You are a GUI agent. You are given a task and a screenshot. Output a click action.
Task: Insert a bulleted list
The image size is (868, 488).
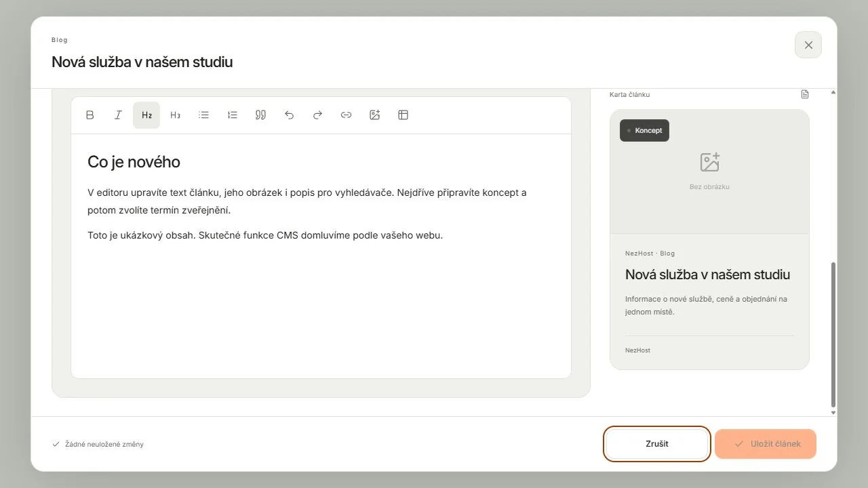pos(203,115)
